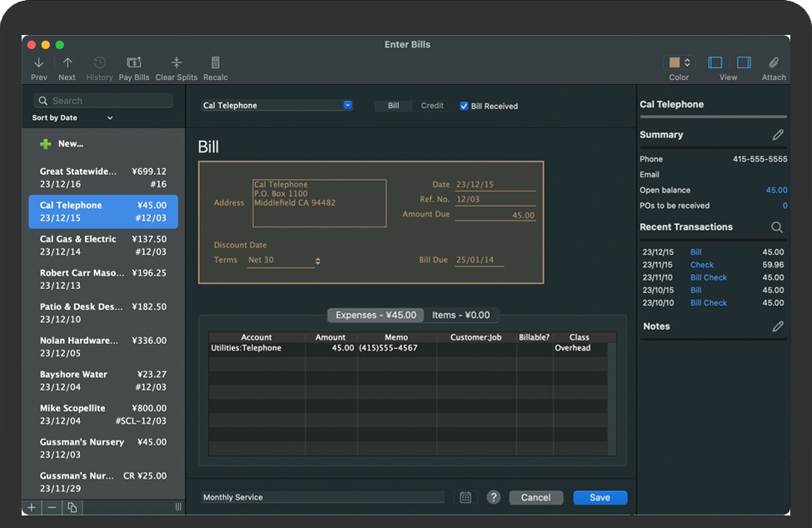Switch to the Items tab

tap(461, 315)
